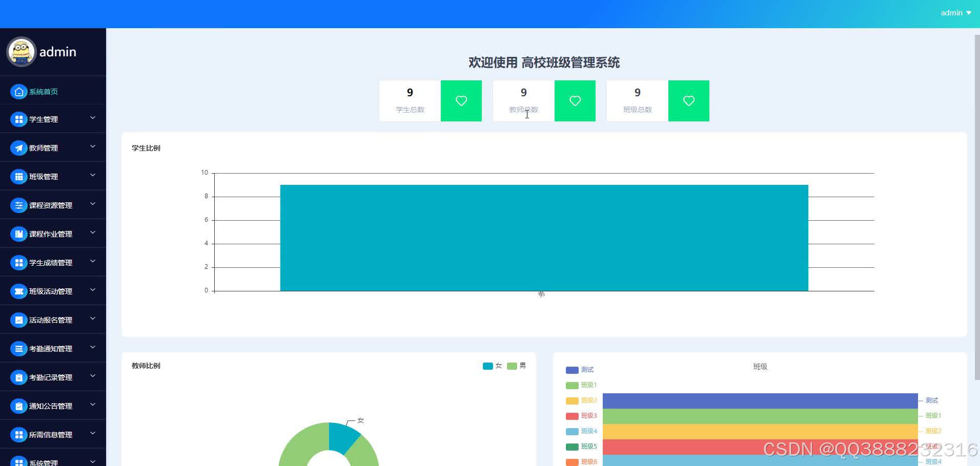Click the minion avatar in the sidebar

point(21,52)
